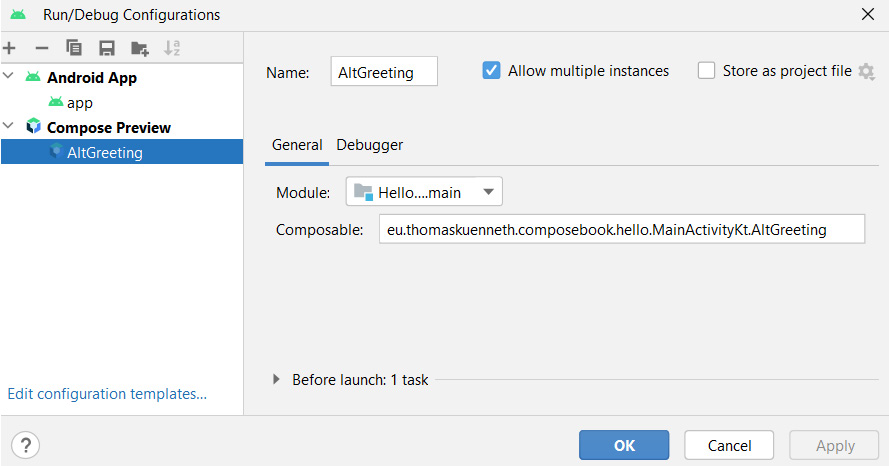Open the help question mark button
Image resolution: width=889 pixels, height=466 pixels.
(26, 445)
